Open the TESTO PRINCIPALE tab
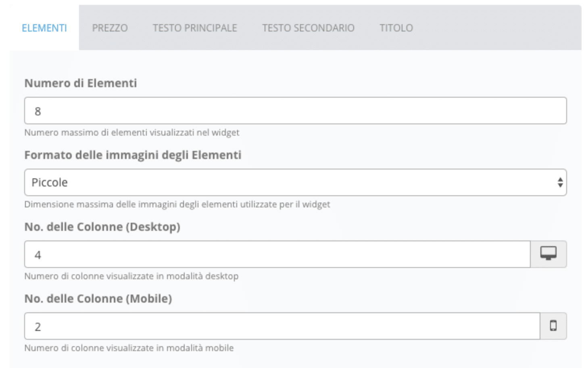Screen dimensions: 588x368 point(195,28)
